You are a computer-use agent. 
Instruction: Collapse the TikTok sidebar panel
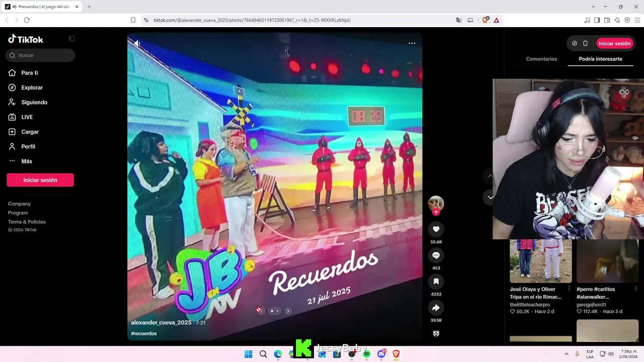point(71,39)
